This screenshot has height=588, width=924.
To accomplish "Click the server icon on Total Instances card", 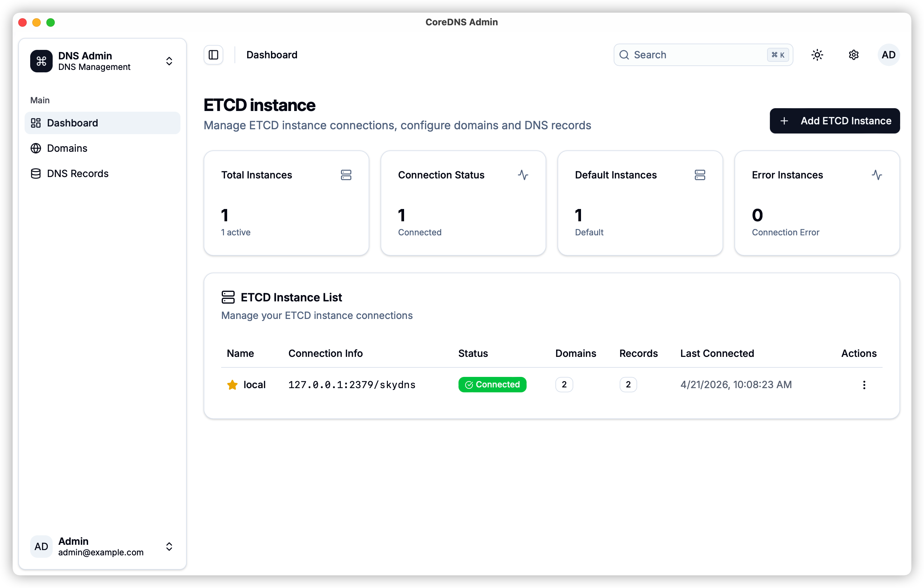I will pyautogui.click(x=346, y=175).
